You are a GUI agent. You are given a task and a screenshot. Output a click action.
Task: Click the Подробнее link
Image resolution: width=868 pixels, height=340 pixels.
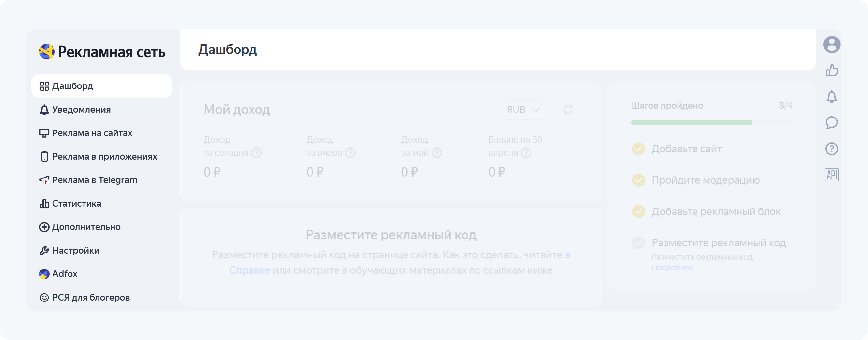672,268
